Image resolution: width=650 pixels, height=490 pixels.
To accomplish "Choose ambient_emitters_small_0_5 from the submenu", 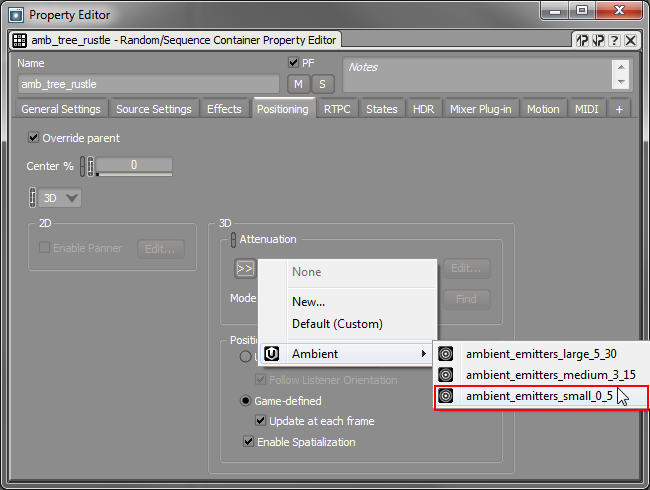I will 538,396.
